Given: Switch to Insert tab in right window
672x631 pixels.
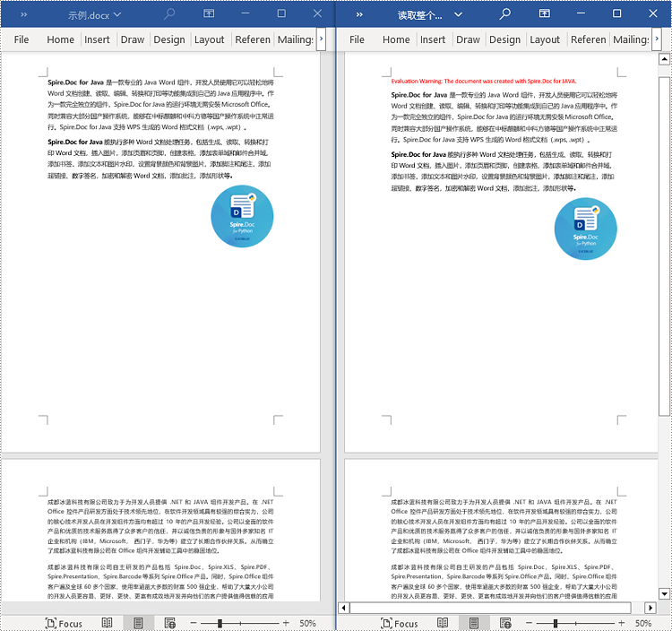Looking at the screenshot, I should (x=433, y=39).
